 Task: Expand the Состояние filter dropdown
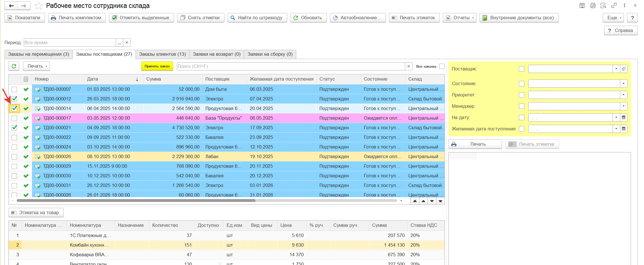coord(624,84)
